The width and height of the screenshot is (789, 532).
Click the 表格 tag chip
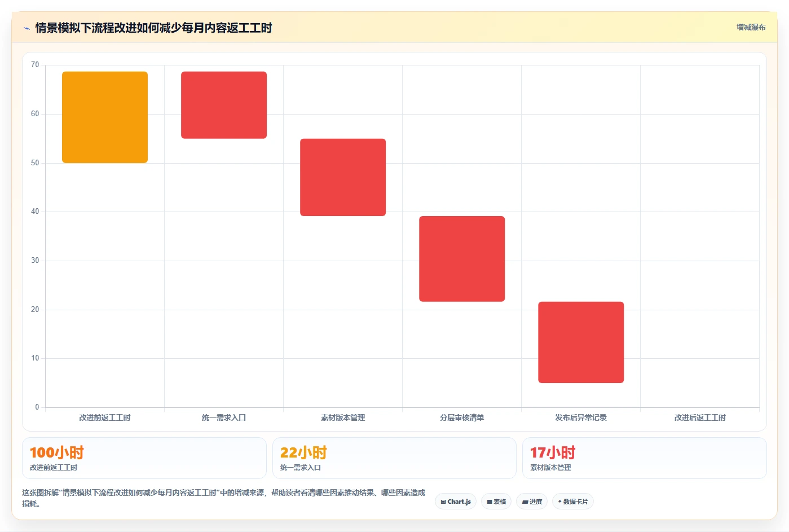pos(496,502)
